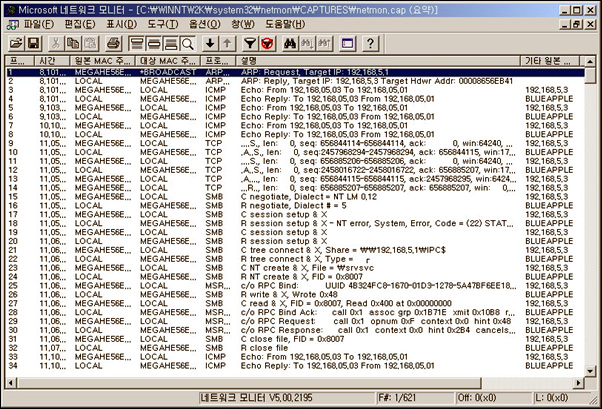Click the Cut (scissors) toolbar icon
Viewport: 602px width, 409px height.
coord(56,43)
